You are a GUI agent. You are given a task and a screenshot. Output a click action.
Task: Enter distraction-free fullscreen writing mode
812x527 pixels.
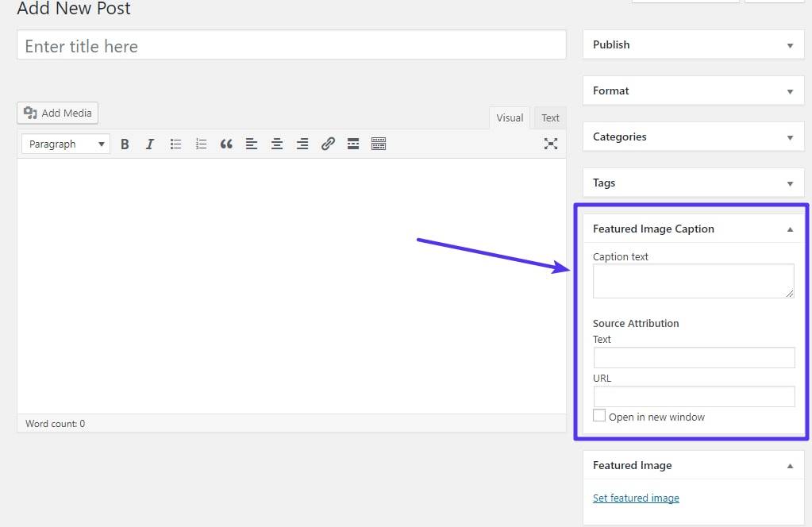click(550, 144)
